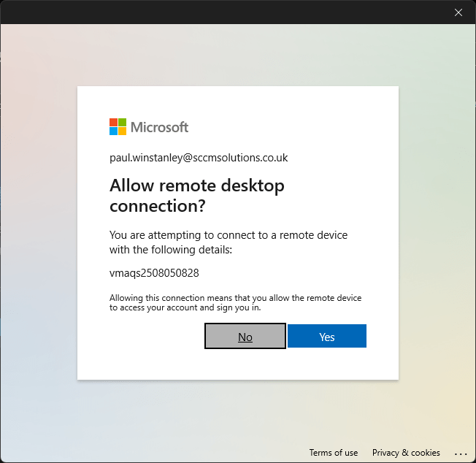The width and height of the screenshot is (476, 463).
Task: Click the green square of Microsoft logo
Action: 122,122
